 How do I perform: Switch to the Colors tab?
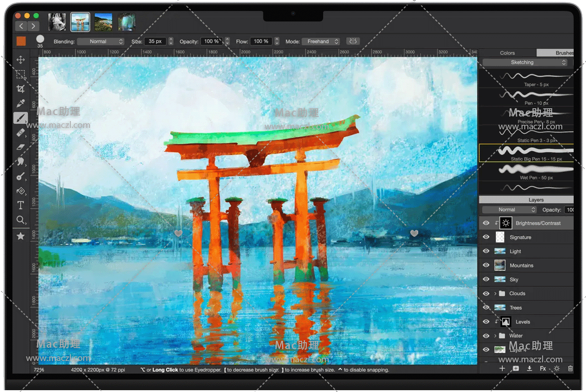pyautogui.click(x=507, y=53)
